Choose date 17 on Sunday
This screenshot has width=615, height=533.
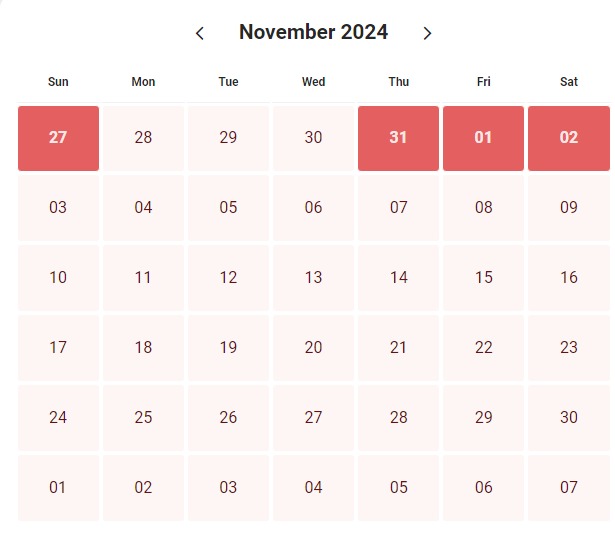(x=58, y=348)
